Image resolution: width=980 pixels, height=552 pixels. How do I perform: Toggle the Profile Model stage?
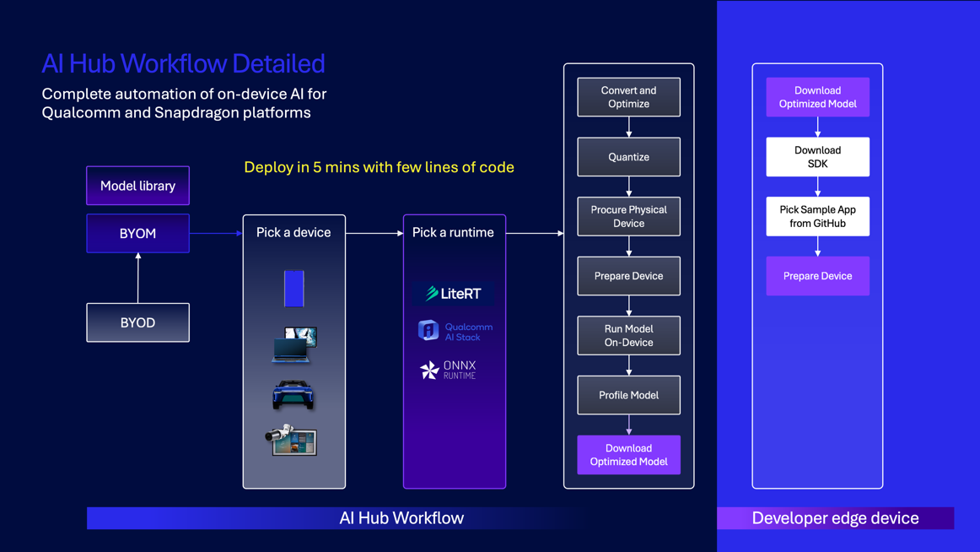coord(628,395)
